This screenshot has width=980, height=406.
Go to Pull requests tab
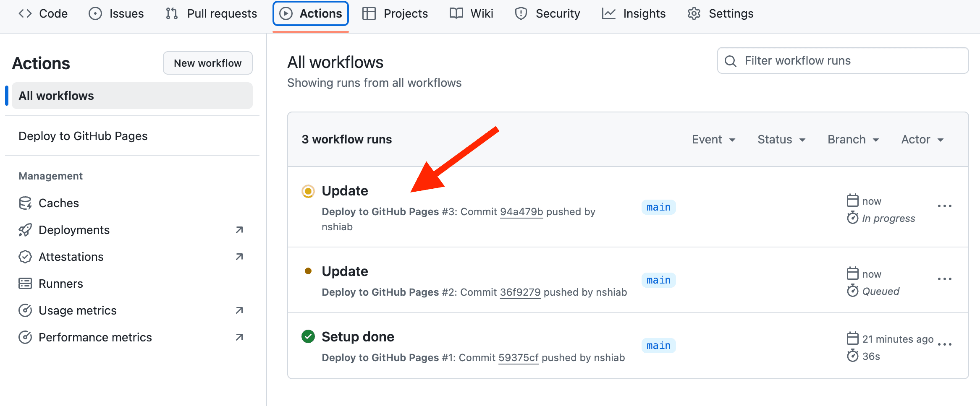tap(211, 13)
